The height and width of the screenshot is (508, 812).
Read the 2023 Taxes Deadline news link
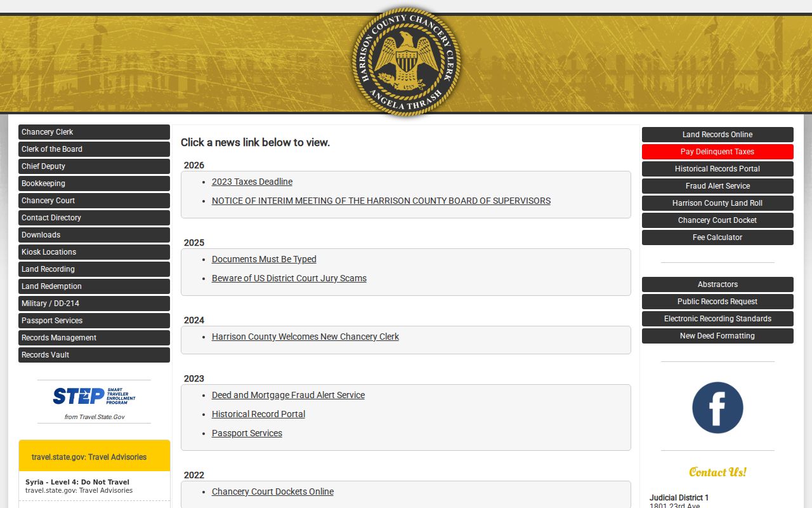tap(252, 182)
